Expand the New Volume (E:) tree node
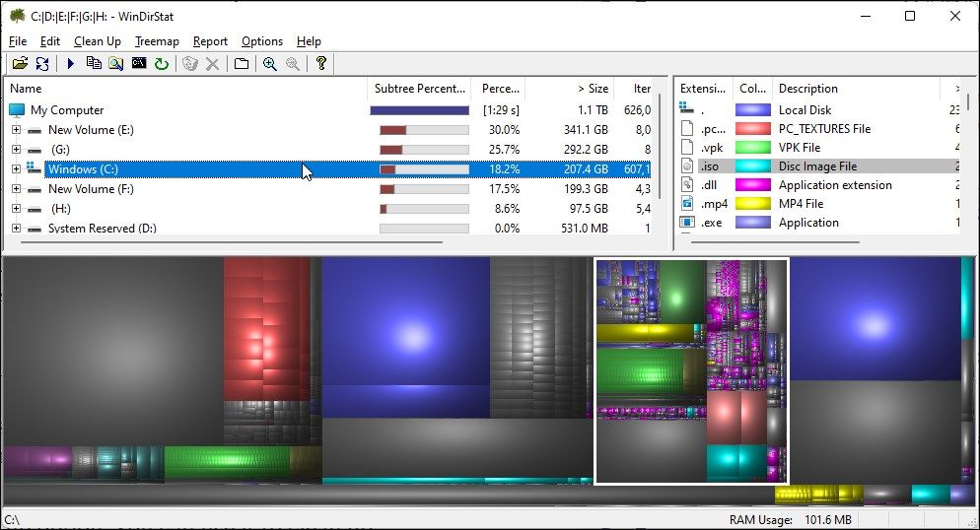Screen dimensions: 980x530 tap(16, 130)
